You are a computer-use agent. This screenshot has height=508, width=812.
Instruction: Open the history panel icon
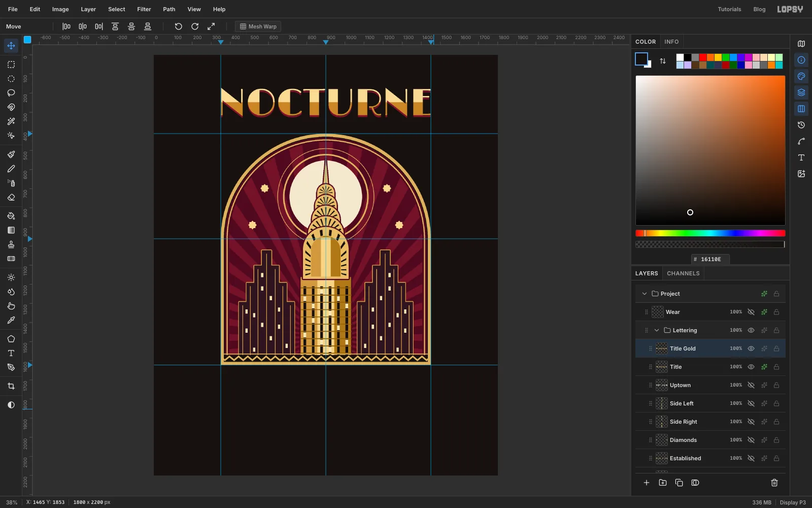(801, 125)
